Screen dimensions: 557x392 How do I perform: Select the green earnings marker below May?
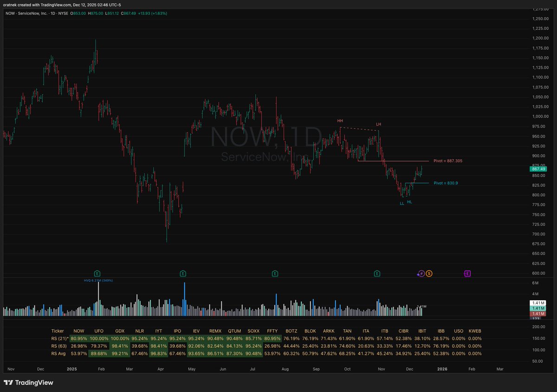pos(183,273)
